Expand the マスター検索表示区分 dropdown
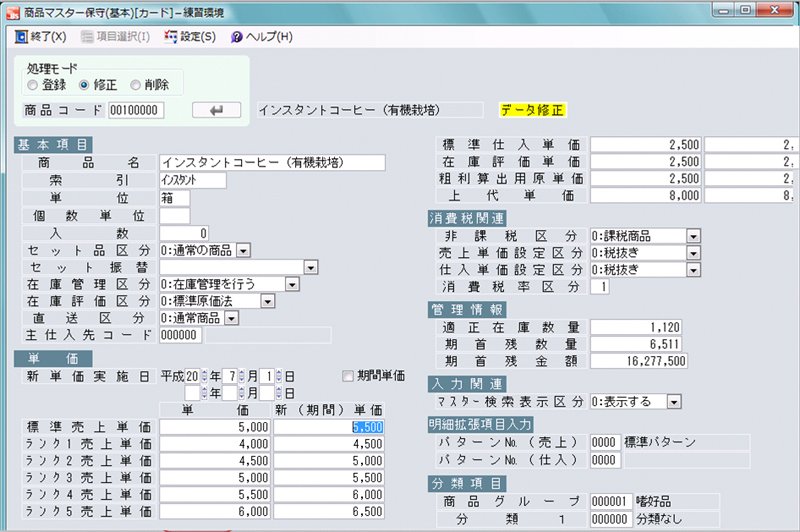The image size is (800, 532). (674, 402)
